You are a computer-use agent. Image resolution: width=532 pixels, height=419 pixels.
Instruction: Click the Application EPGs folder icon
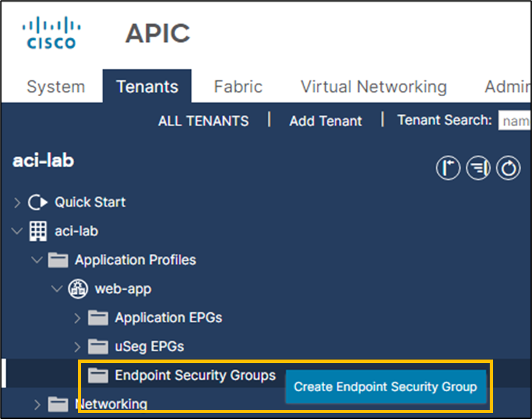[98, 317]
